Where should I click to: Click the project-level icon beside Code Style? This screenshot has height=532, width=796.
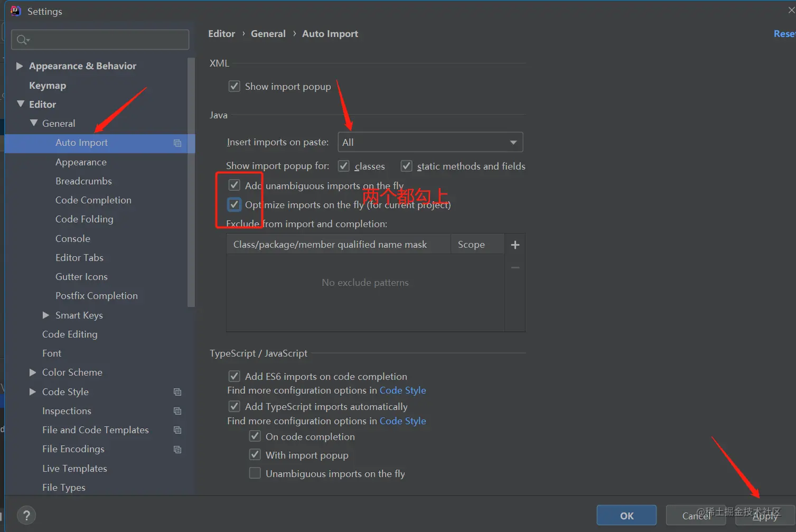point(177,392)
